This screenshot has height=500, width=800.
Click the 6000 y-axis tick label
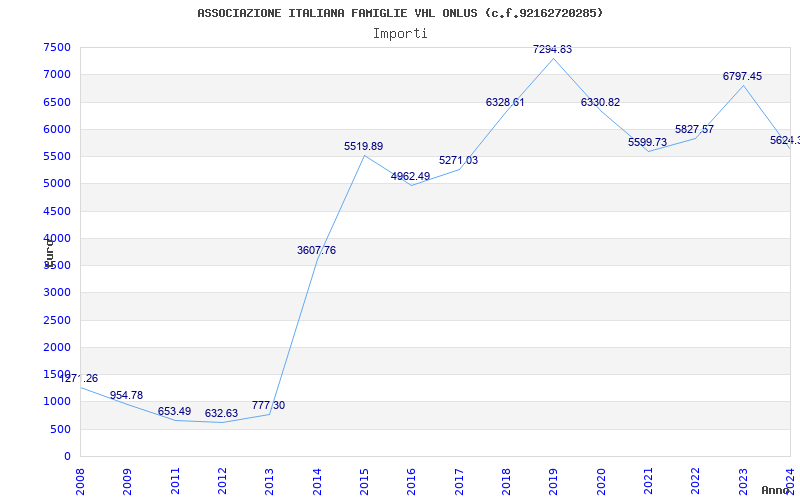coord(57,129)
